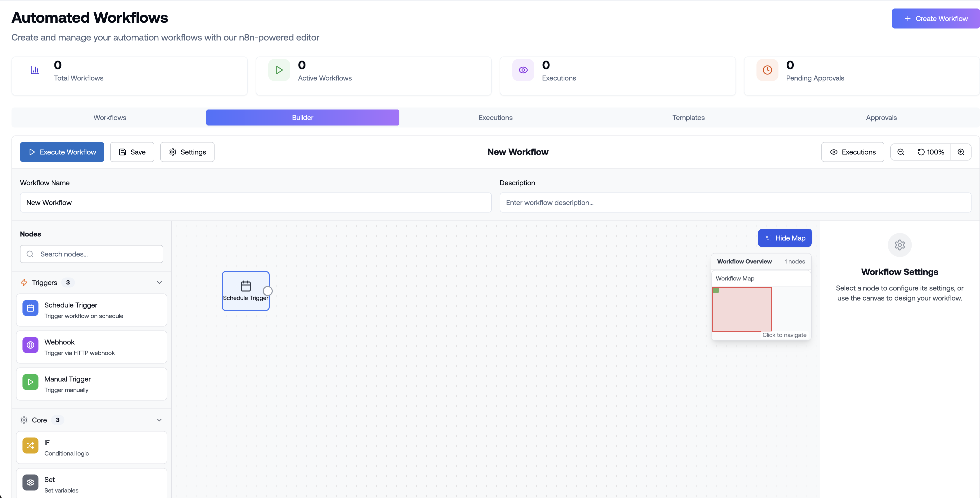The width and height of the screenshot is (980, 498).
Task: Click the green Manual Trigger play icon
Action: pyautogui.click(x=30, y=382)
